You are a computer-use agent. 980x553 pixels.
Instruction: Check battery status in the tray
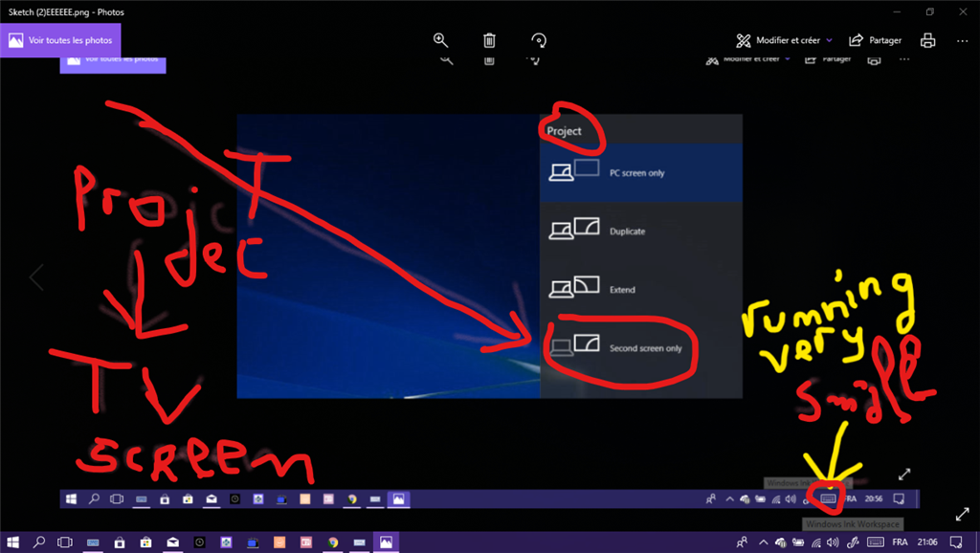click(x=798, y=542)
